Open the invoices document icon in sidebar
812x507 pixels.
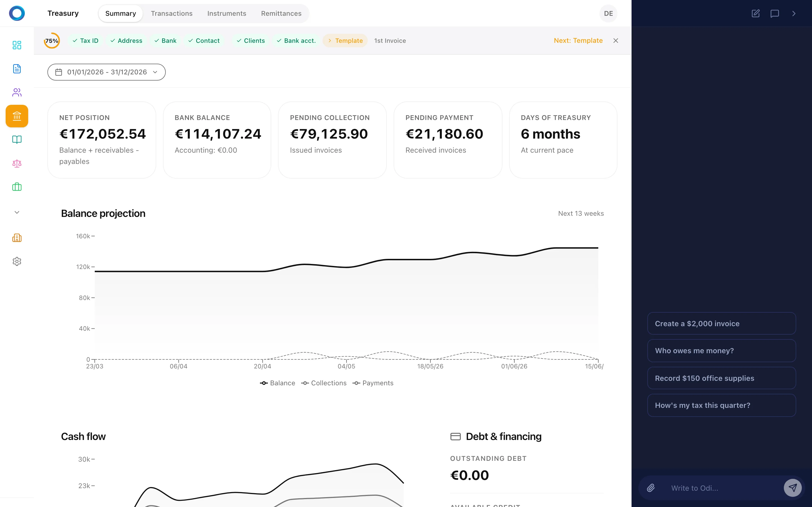click(17, 69)
